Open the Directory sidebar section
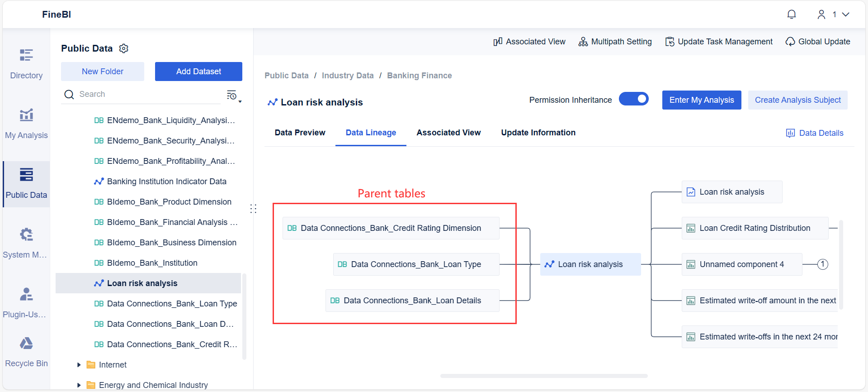The height and width of the screenshot is (392, 868). 26,64
